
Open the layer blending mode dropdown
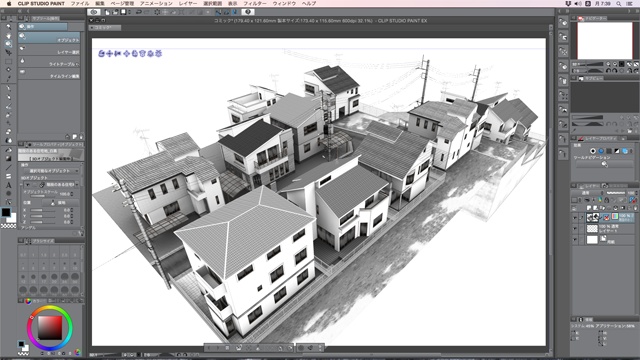coord(586,193)
